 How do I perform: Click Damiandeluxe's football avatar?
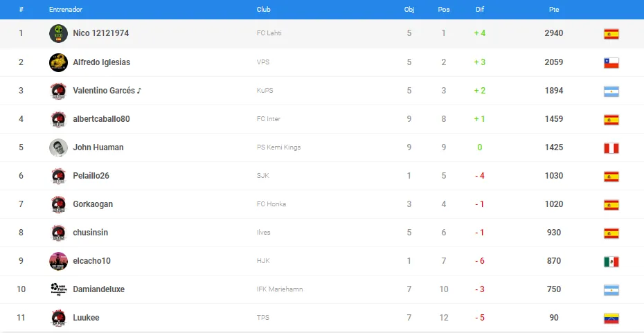click(x=58, y=289)
